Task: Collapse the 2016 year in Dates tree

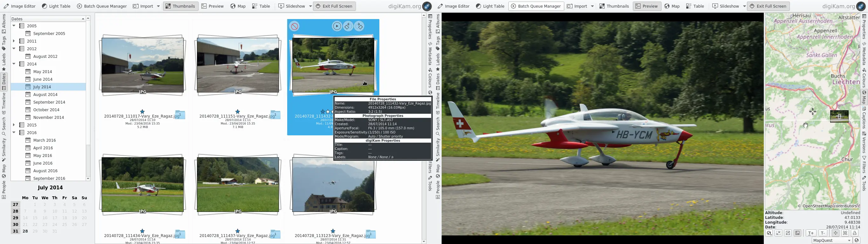Action: coord(14,132)
